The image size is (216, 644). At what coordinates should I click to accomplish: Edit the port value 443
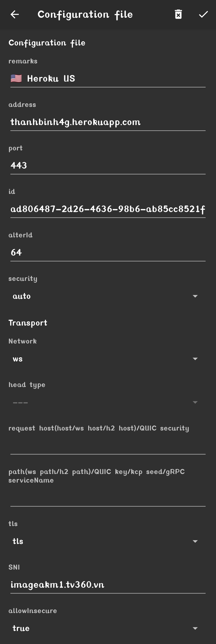(108, 165)
